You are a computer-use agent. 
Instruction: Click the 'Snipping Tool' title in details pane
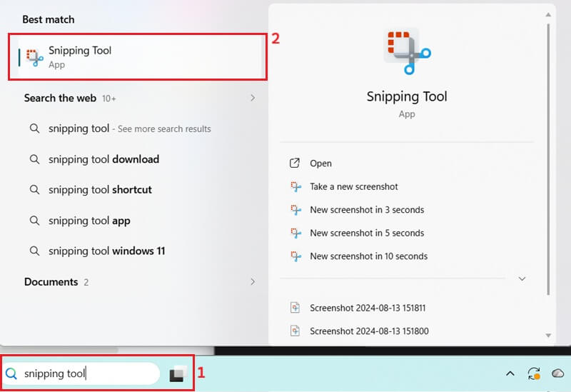[x=407, y=96]
